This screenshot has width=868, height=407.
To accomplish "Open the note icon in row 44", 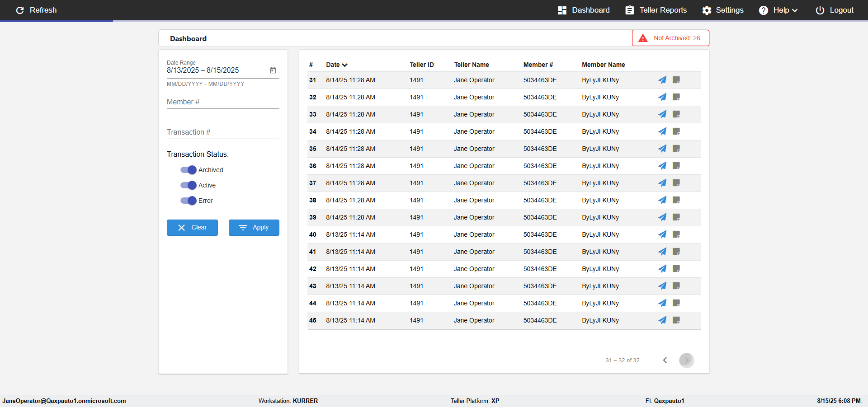I will pos(676,303).
